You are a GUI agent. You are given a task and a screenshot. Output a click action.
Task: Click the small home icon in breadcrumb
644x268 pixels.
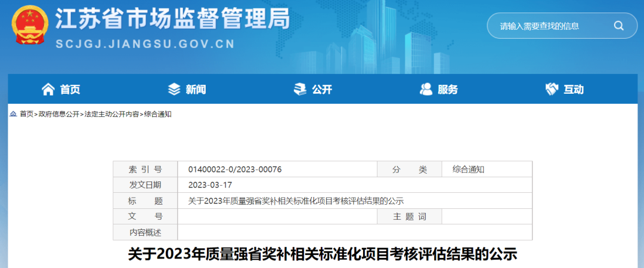pyautogui.click(x=14, y=114)
